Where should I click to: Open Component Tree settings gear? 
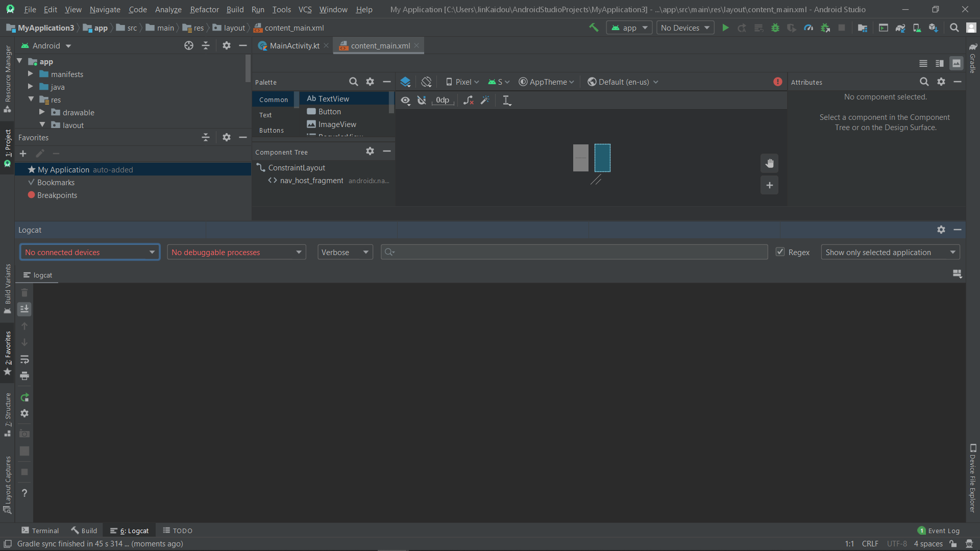tap(370, 151)
